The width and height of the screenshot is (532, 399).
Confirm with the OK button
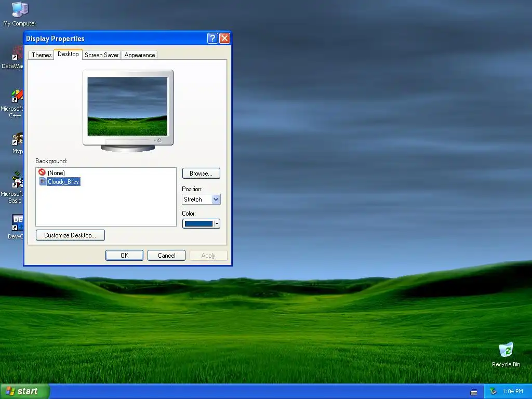[125, 256]
